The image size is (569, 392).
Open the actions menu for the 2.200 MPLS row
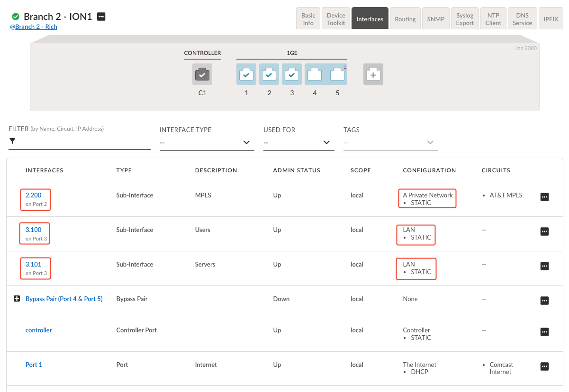point(544,196)
